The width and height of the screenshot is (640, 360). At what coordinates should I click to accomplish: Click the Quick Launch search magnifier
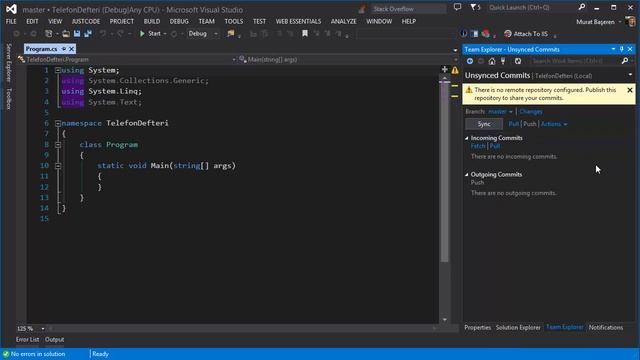[582, 7]
